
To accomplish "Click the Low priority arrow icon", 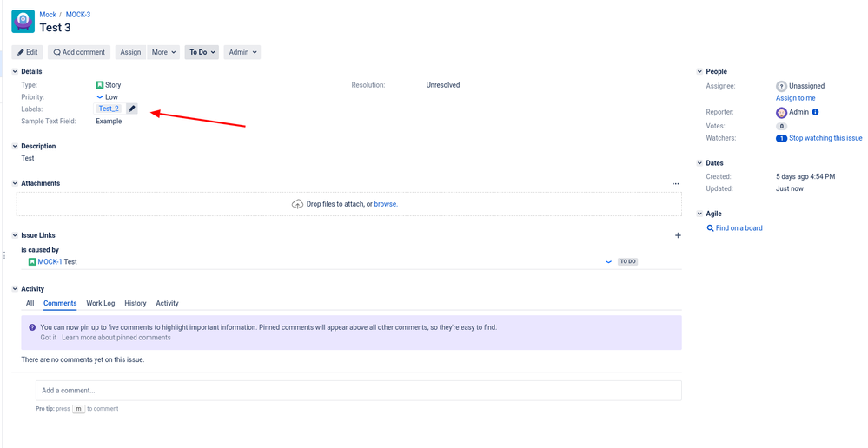I will [x=100, y=96].
